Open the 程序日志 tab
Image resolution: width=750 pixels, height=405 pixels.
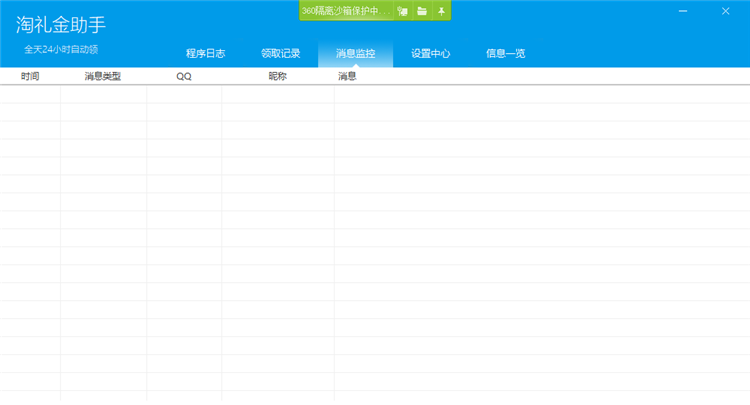206,53
